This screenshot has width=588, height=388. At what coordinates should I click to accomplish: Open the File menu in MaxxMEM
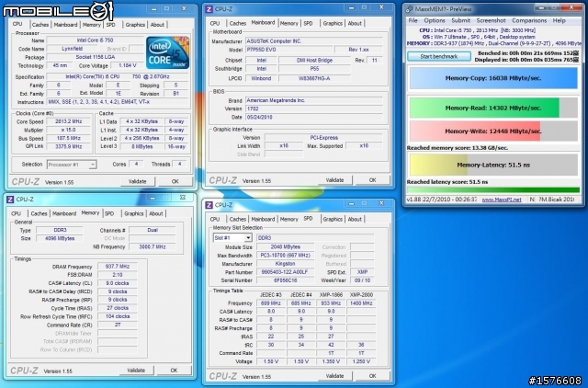pos(413,20)
